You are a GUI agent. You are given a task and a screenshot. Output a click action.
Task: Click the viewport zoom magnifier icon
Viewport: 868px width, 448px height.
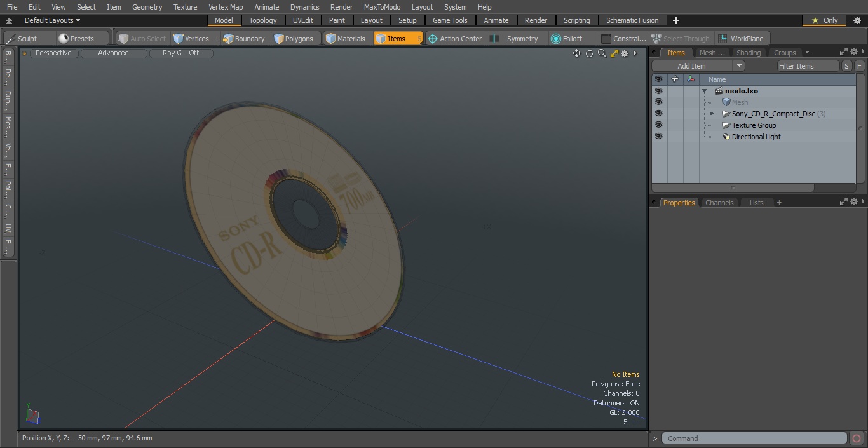pos(602,53)
